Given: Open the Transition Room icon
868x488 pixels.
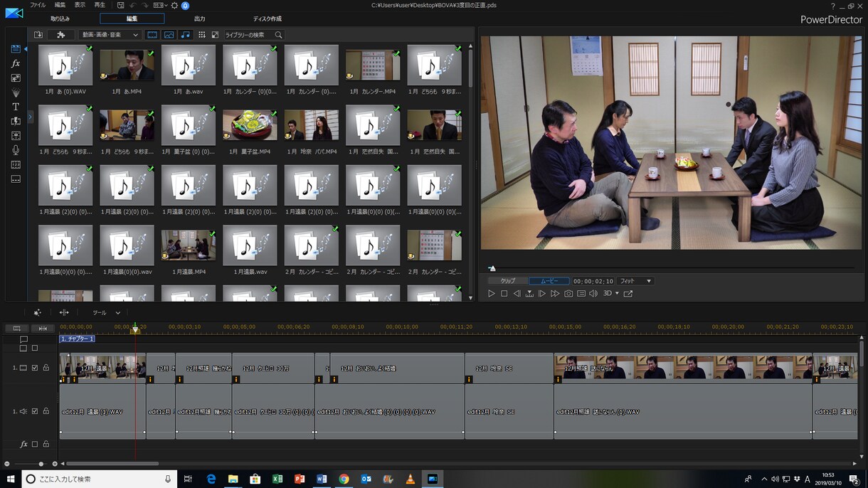Looking at the screenshot, I should pos(16,122).
